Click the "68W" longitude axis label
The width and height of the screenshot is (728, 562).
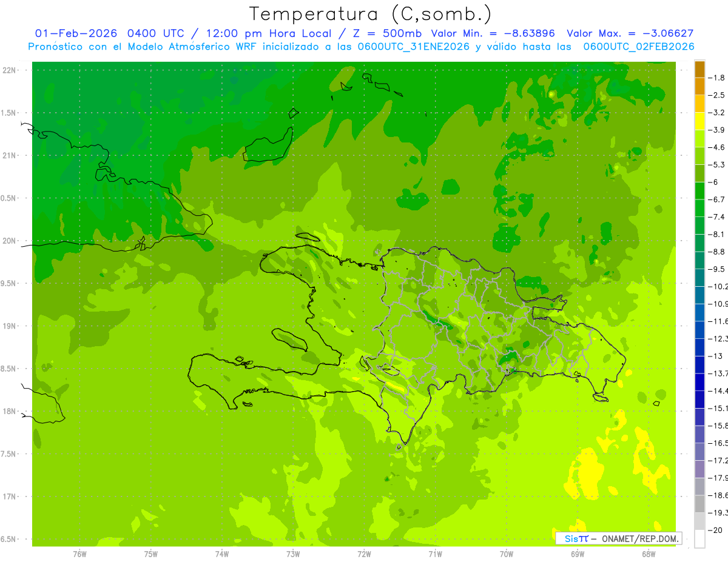[649, 554]
